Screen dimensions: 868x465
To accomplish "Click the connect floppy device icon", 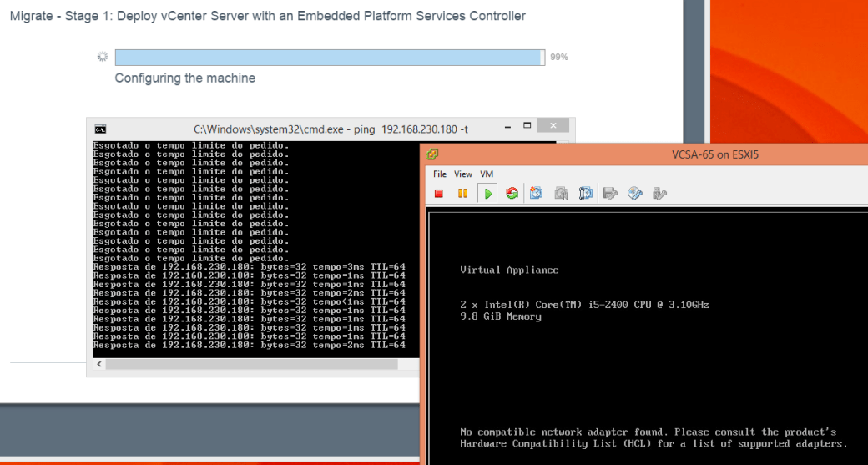I will point(610,194).
